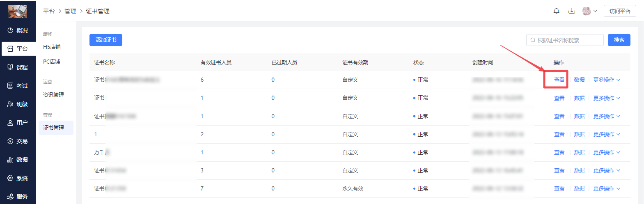The width and height of the screenshot is (644, 204).
Task: Expand the avatar dropdown chevron
Action: [x=595, y=11]
